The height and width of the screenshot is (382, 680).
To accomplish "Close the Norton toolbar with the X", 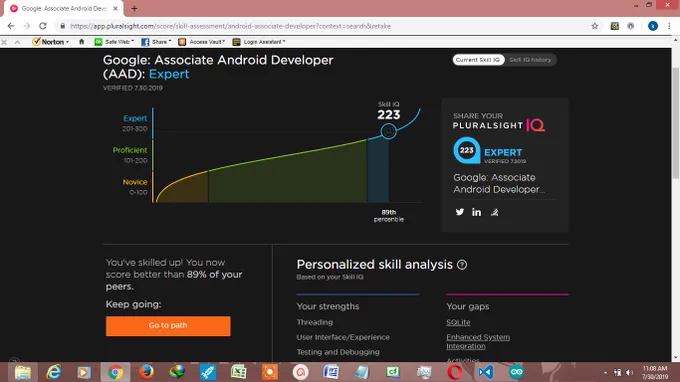I will pos(4,42).
